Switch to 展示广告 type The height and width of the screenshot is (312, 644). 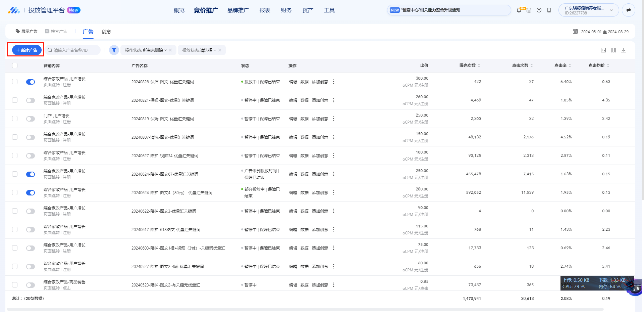click(x=26, y=32)
